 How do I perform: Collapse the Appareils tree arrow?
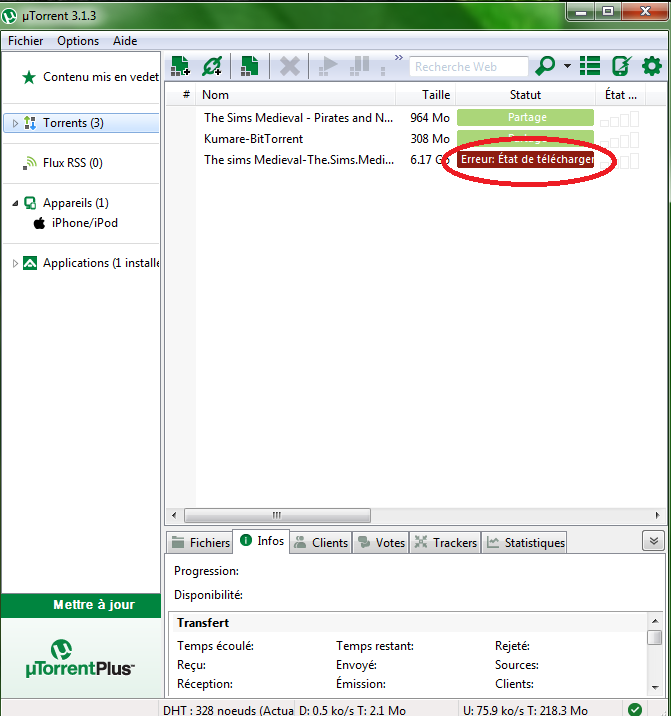[x=15, y=203]
